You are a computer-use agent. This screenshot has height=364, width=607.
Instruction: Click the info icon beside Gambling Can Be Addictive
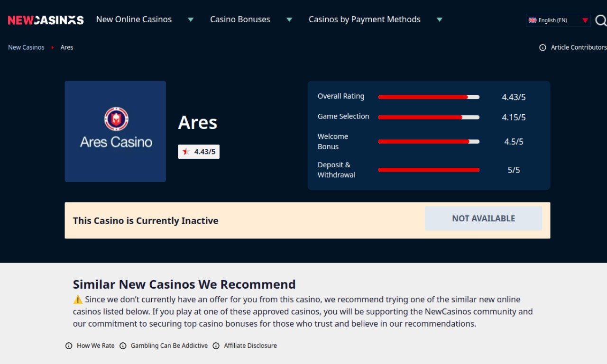(x=123, y=346)
